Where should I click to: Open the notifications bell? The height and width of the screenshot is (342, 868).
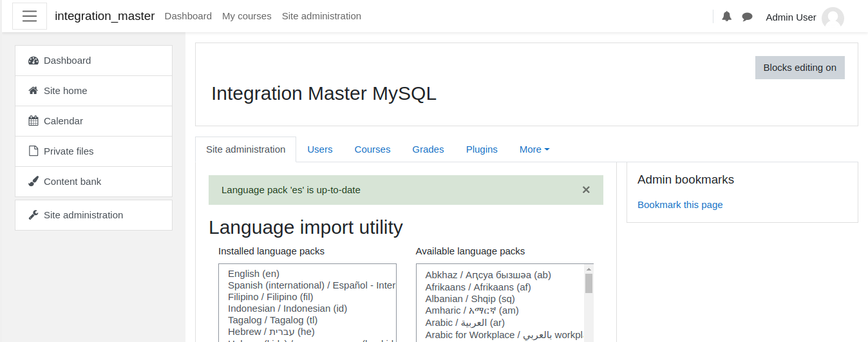pos(726,17)
